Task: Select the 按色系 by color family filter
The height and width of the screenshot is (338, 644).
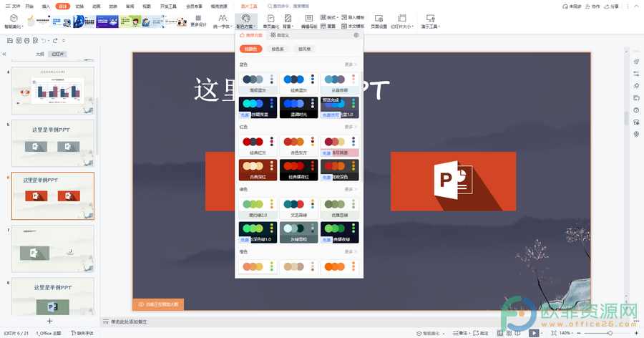Action: click(x=277, y=49)
